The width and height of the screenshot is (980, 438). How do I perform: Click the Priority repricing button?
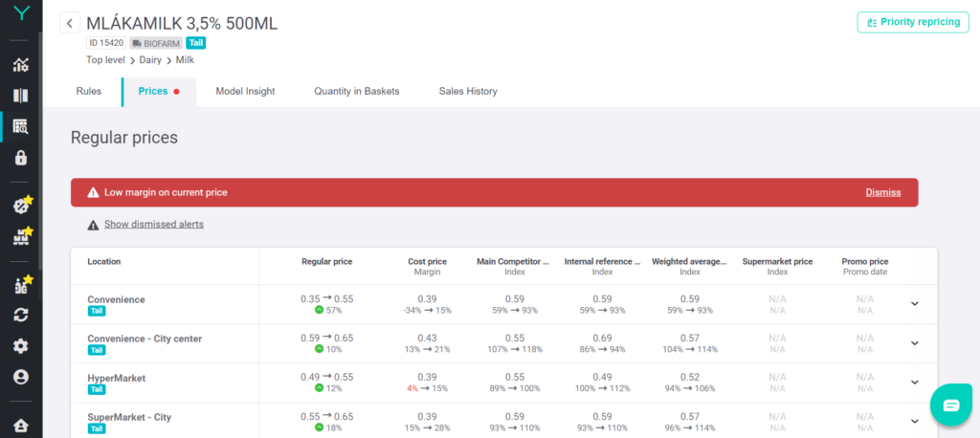pos(913,23)
